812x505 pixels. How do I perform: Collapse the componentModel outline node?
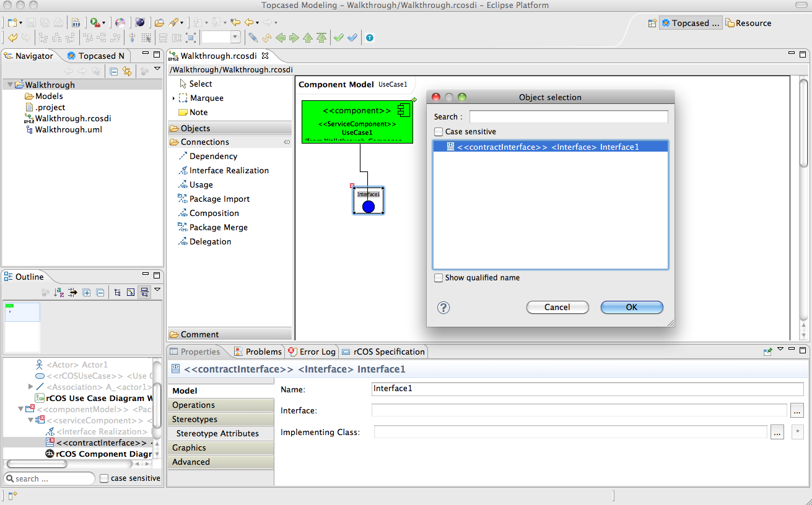coord(22,409)
